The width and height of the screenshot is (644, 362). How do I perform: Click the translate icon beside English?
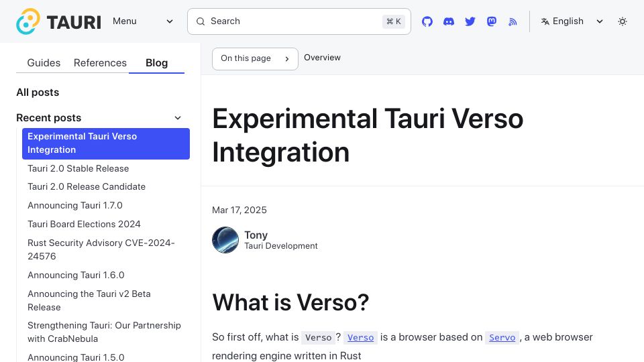pyautogui.click(x=545, y=21)
